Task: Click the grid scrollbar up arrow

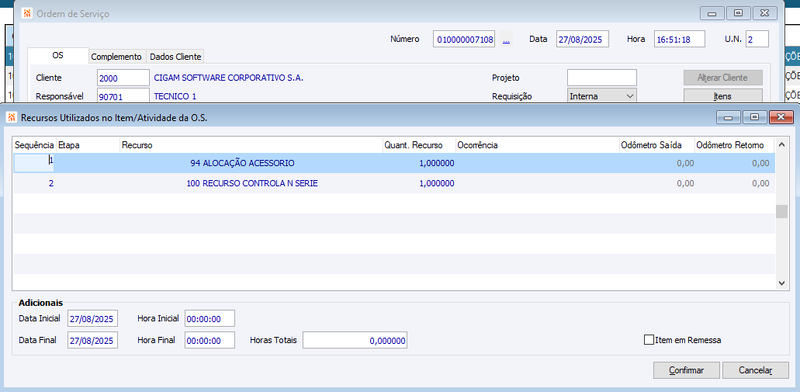Action: click(x=782, y=145)
